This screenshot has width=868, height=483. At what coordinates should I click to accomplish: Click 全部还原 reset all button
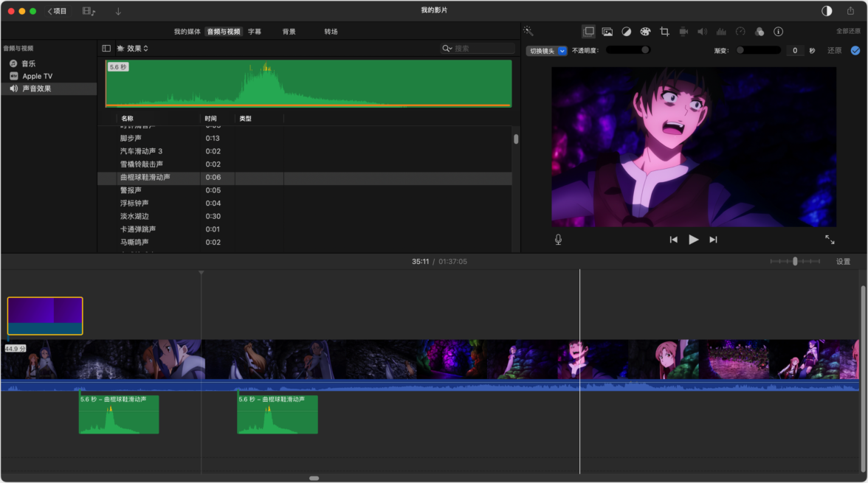[848, 32]
